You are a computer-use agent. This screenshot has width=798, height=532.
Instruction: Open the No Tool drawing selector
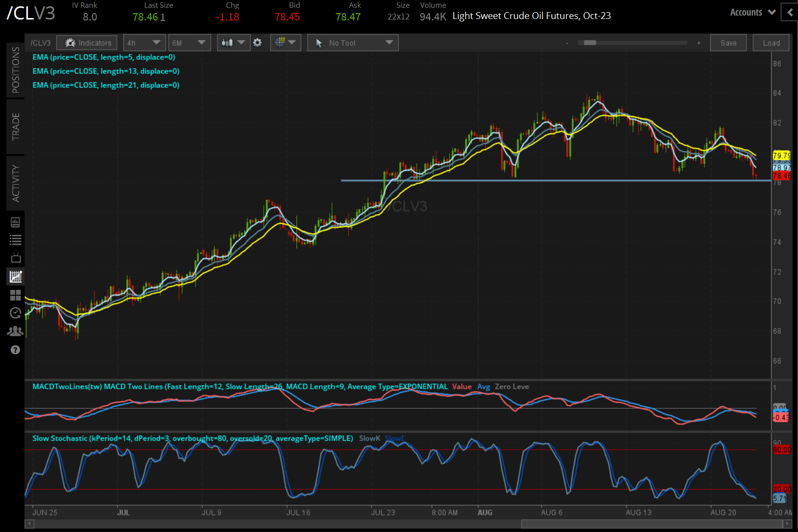click(x=352, y=43)
